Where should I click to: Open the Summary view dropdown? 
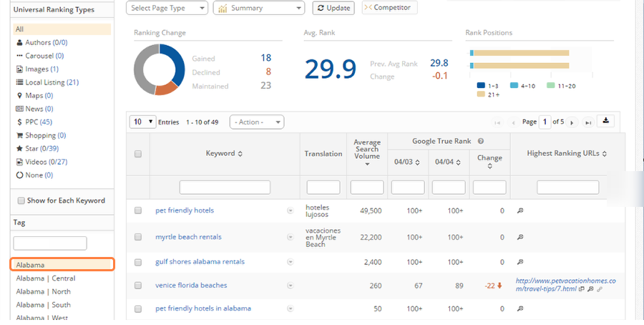click(x=259, y=8)
